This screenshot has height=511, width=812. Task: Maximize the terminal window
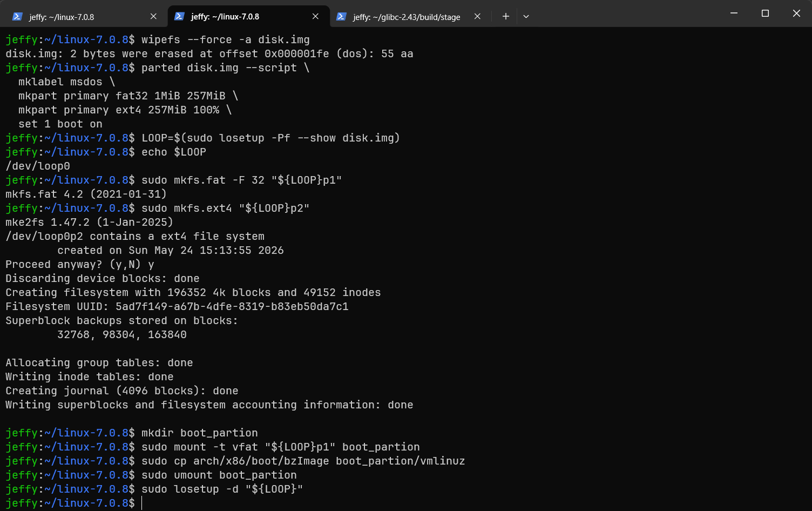coord(765,13)
